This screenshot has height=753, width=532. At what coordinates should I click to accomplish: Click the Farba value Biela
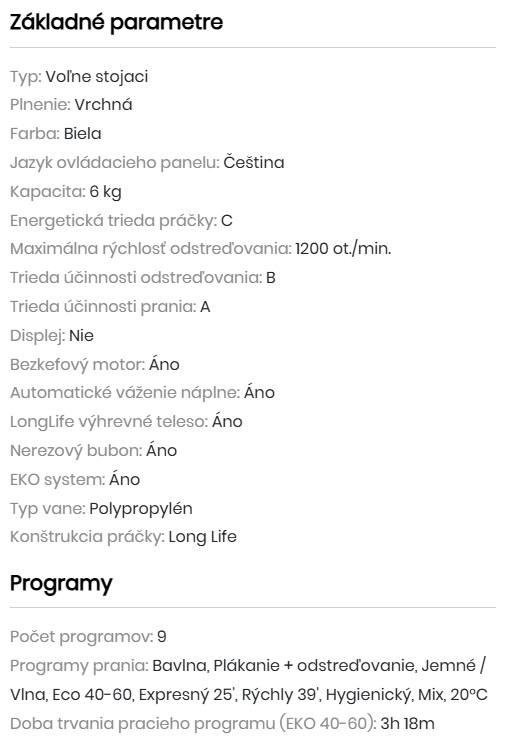[x=83, y=134]
